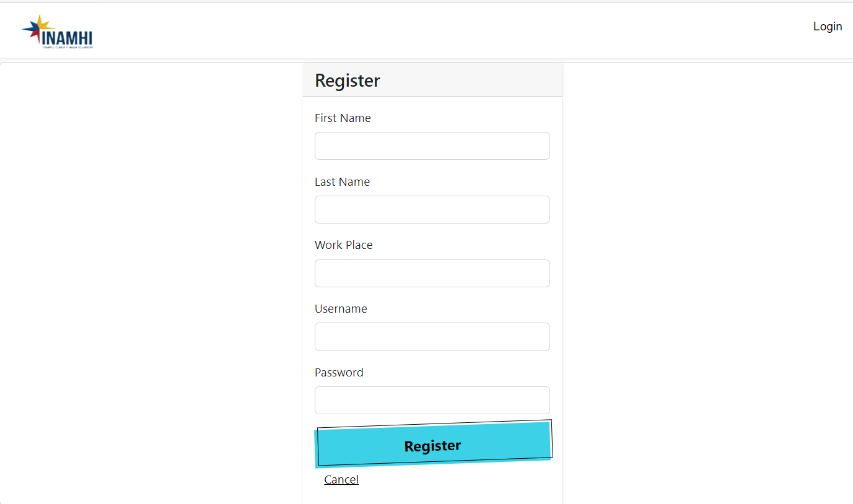Select the Last Name input field
Viewport: 853px width, 504px height.
(432, 209)
